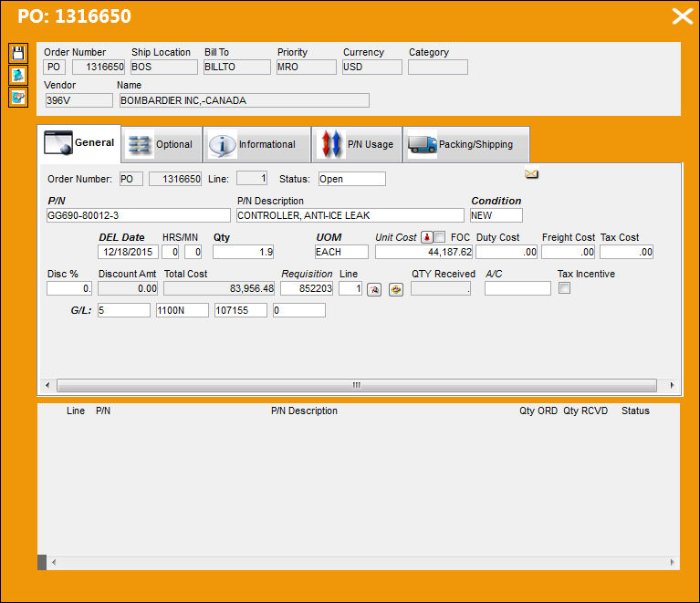Click the Total Cost field 83,956.48
Image resolution: width=700 pixels, height=603 pixels.
coord(219,288)
